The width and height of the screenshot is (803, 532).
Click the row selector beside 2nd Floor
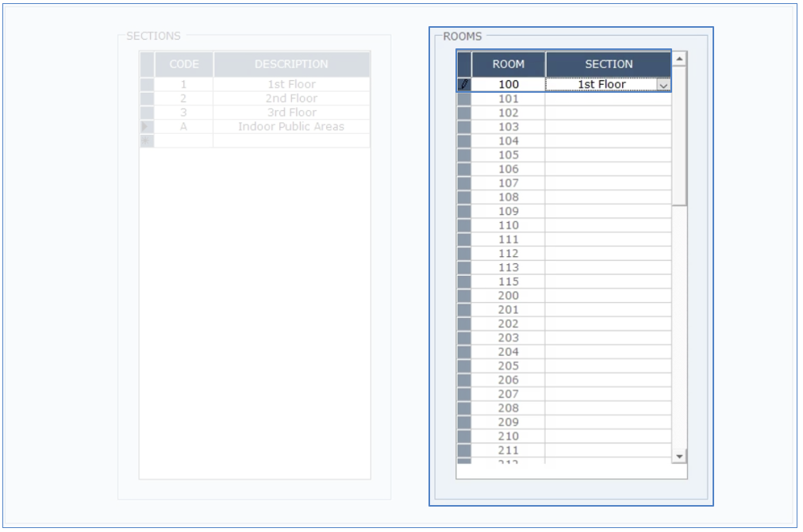point(147,98)
